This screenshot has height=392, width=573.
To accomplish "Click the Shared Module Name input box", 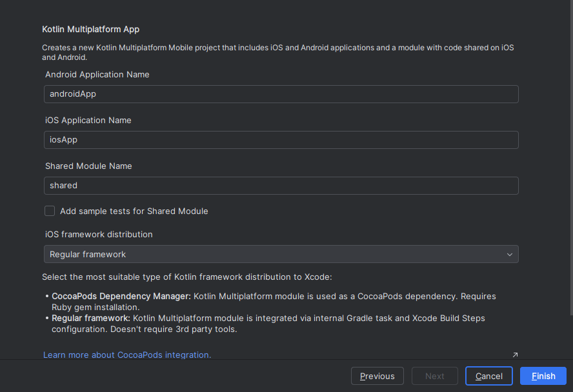I will tap(281, 186).
